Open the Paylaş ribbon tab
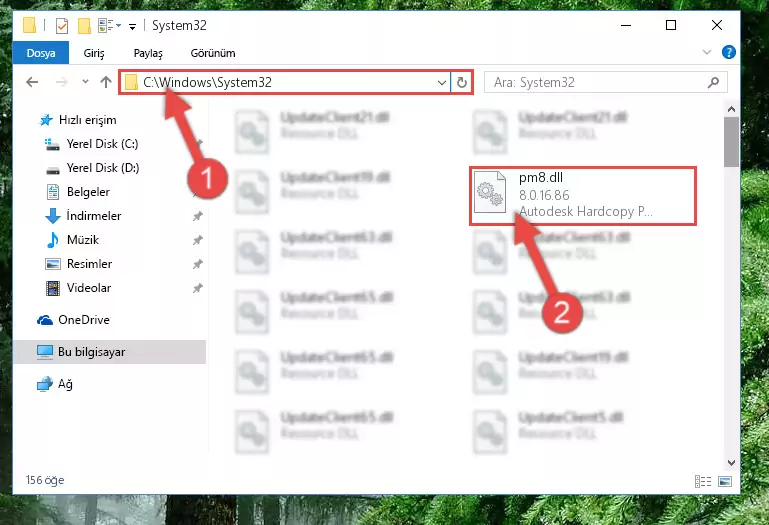 tap(148, 53)
